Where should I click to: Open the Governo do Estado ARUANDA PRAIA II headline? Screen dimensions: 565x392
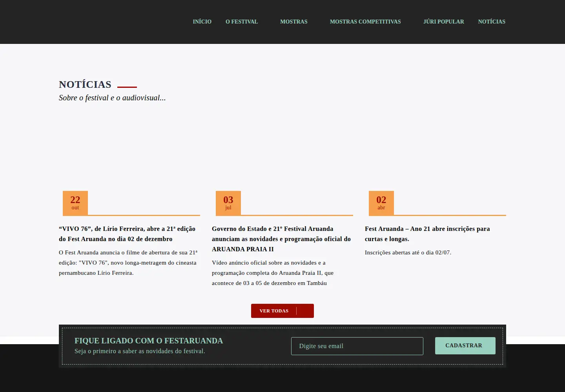(281, 239)
